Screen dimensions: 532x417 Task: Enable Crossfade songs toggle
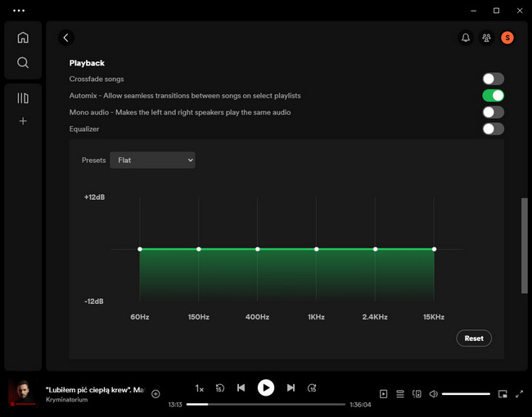coord(493,79)
